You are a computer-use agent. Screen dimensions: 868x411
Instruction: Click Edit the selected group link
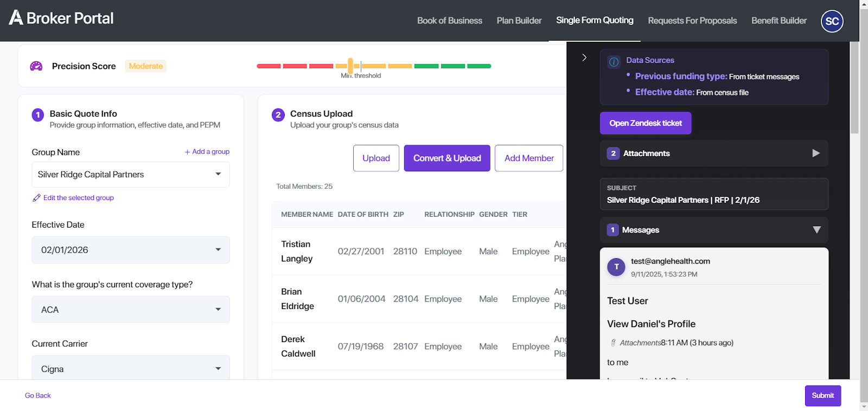pyautogui.click(x=79, y=198)
